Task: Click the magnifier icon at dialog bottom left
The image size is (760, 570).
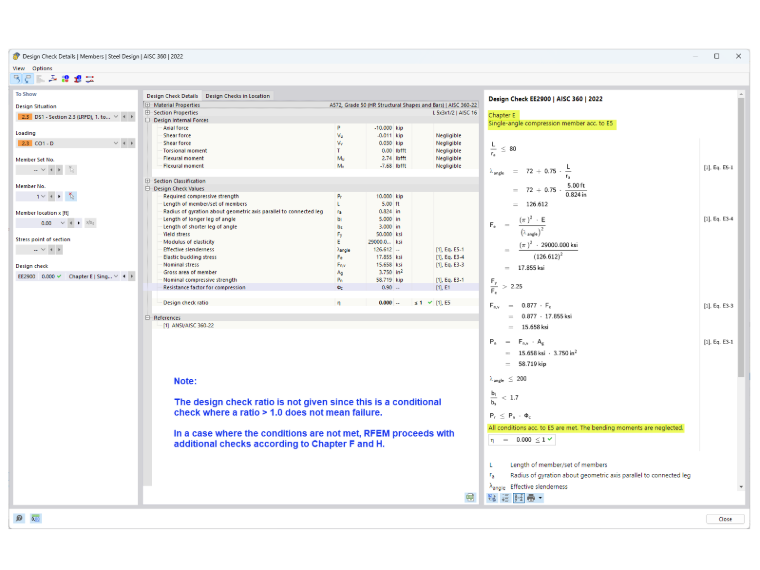Action: point(19,518)
